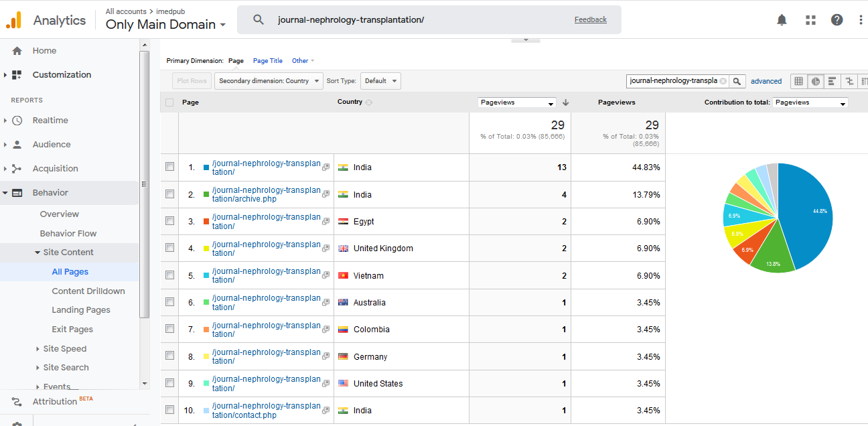The height and width of the screenshot is (426, 868).
Task: Switch to the data table view icon
Action: (798, 81)
